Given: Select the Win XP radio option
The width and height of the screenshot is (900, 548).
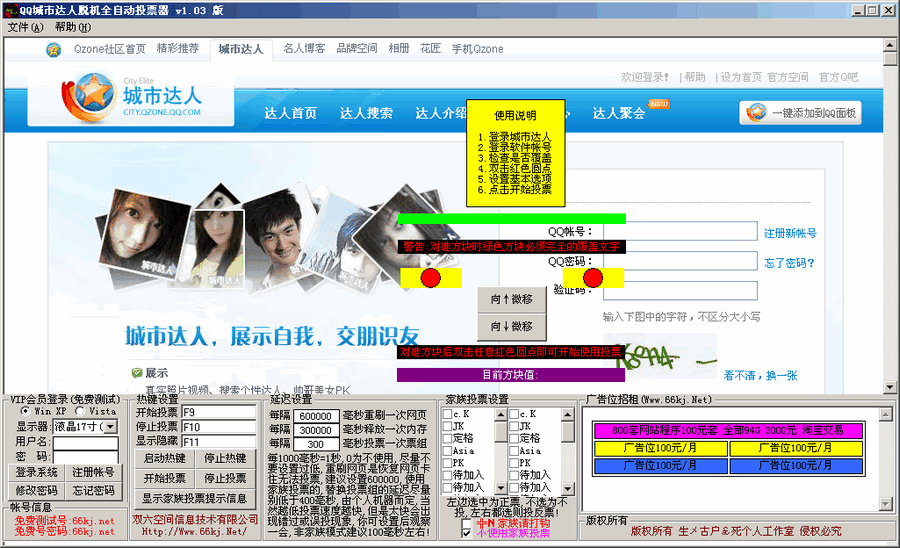Looking at the screenshot, I should (25, 411).
